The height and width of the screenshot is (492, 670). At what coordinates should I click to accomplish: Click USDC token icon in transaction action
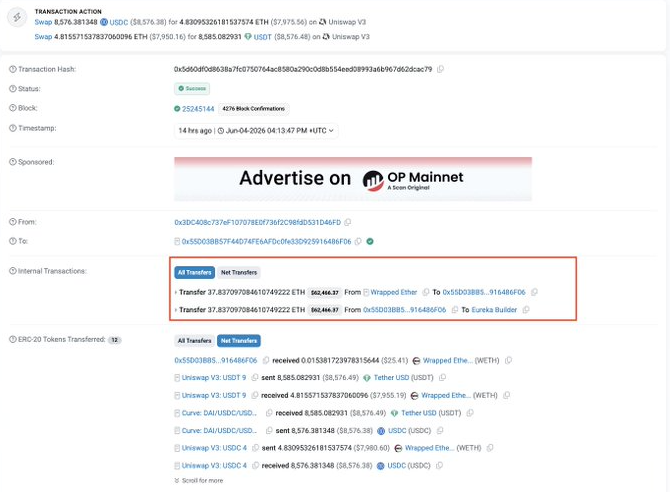tap(104, 22)
